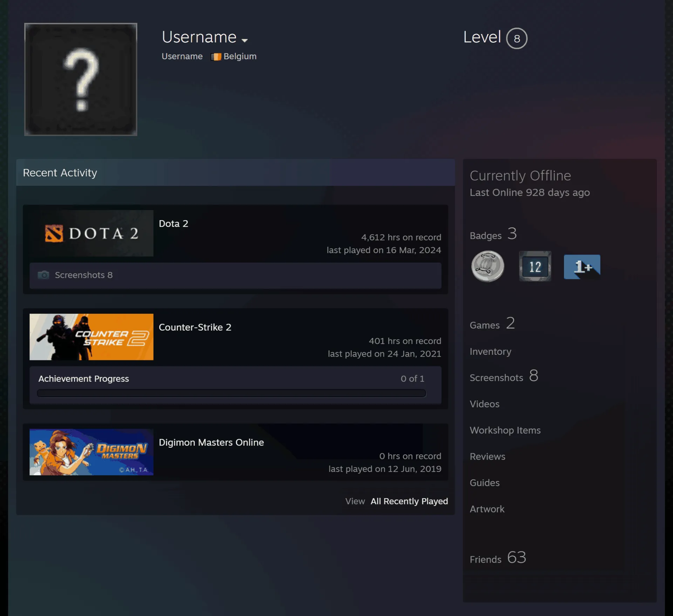
Task: Open the Reviews link
Action: pos(488,456)
